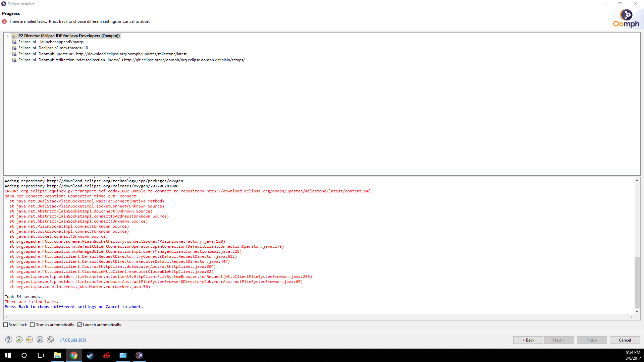Open the wrench-and-screwdriver advanced mode icon
Viewport: 644px width, 362px height.
coord(40,340)
